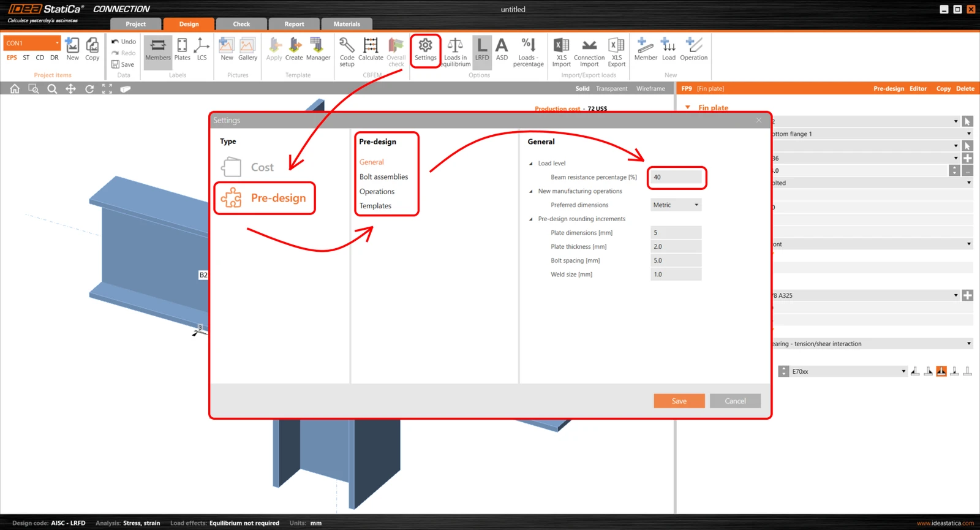This screenshot has height=530, width=980.
Task: Open CON1 project item dropdown
Action: (x=32, y=43)
